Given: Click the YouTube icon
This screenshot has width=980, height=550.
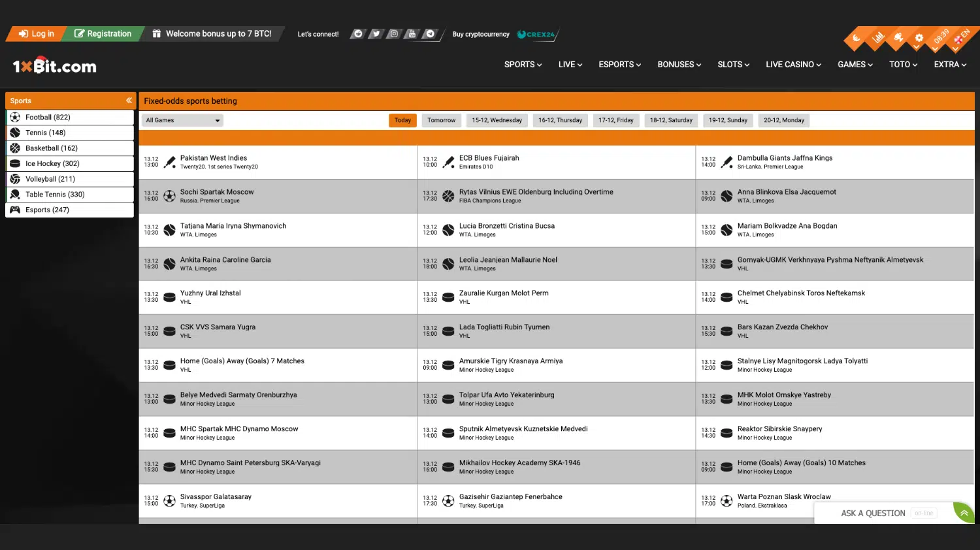Looking at the screenshot, I should pyautogui.click(x=412, y=34).
